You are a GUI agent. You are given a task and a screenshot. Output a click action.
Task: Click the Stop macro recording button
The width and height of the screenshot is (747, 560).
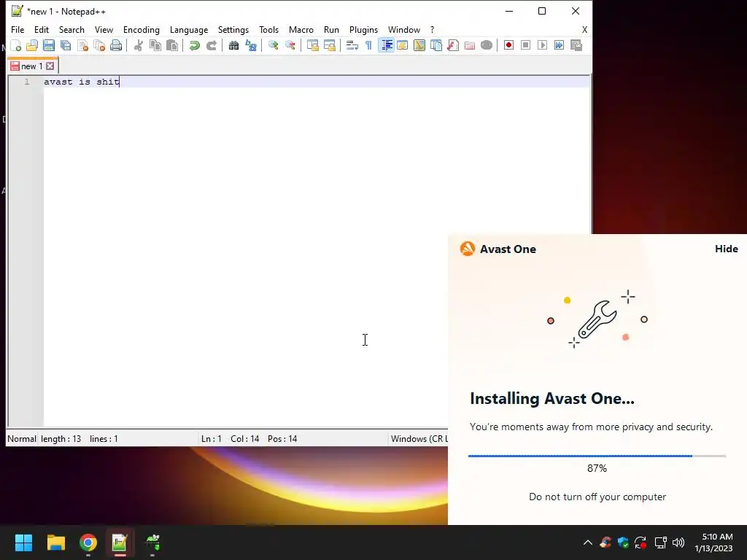click(x=525, y=45)
